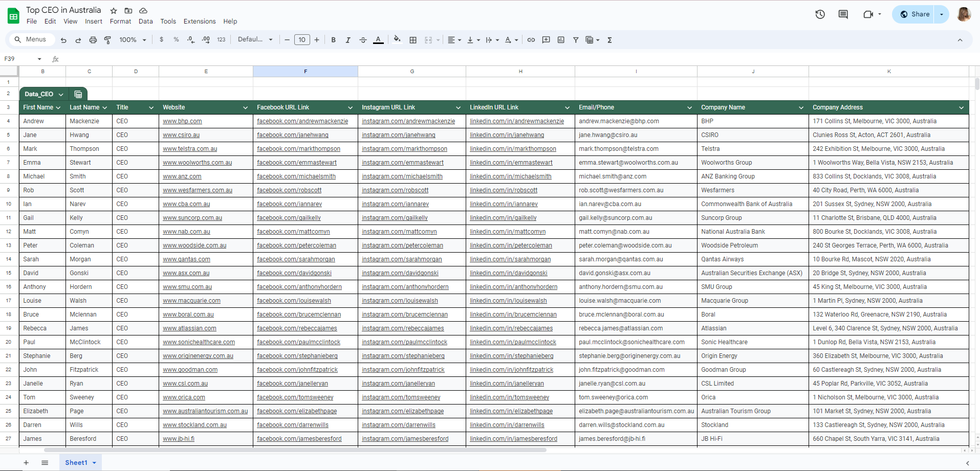Open the Edit menu
Viewport: 980px width, 471px height.
[50, 21]
